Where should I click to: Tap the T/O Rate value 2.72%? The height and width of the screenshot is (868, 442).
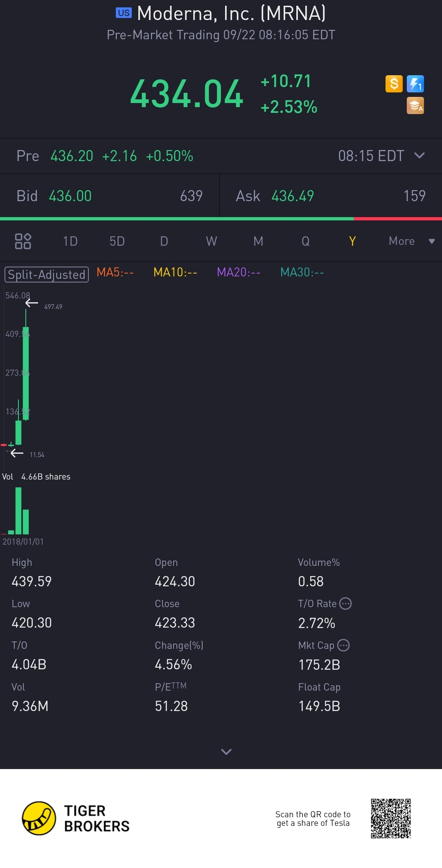[316, 623]
